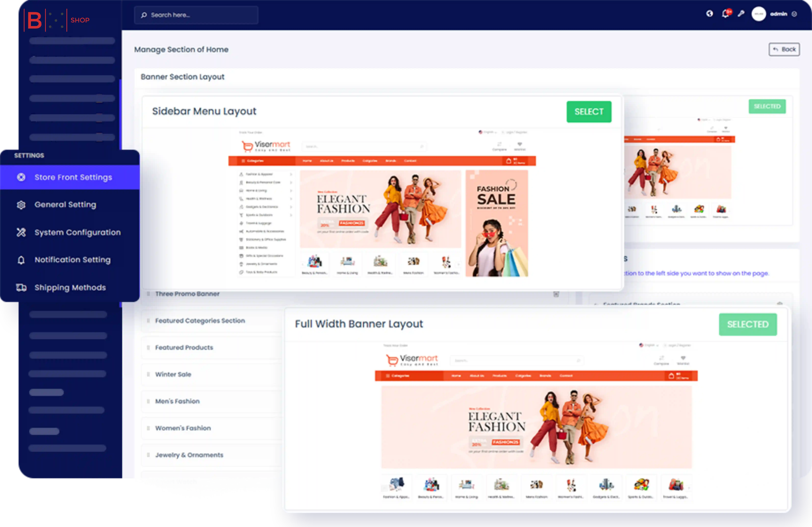Click the wrench icon in header
Image resolution: width=812 pixels, height=527 pixels.
tap(741, 14)
